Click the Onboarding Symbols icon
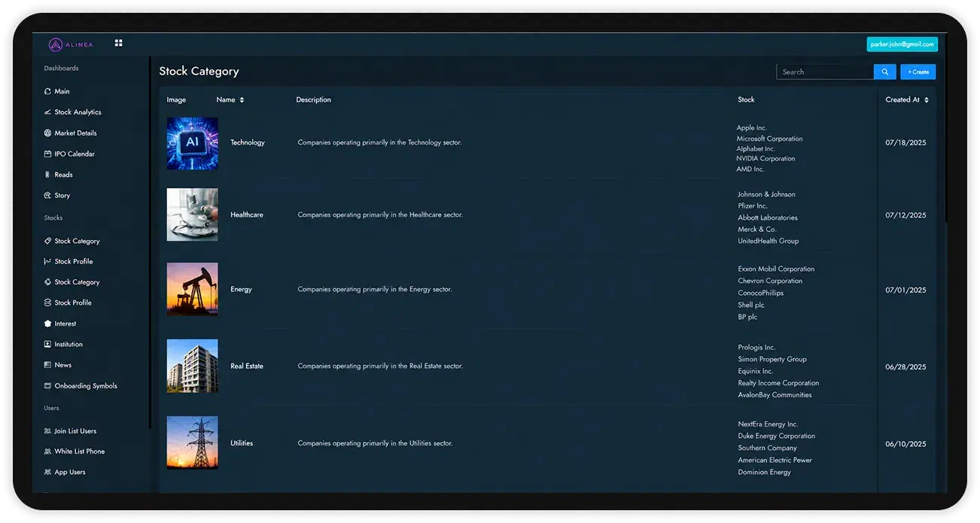 point(48,386)
